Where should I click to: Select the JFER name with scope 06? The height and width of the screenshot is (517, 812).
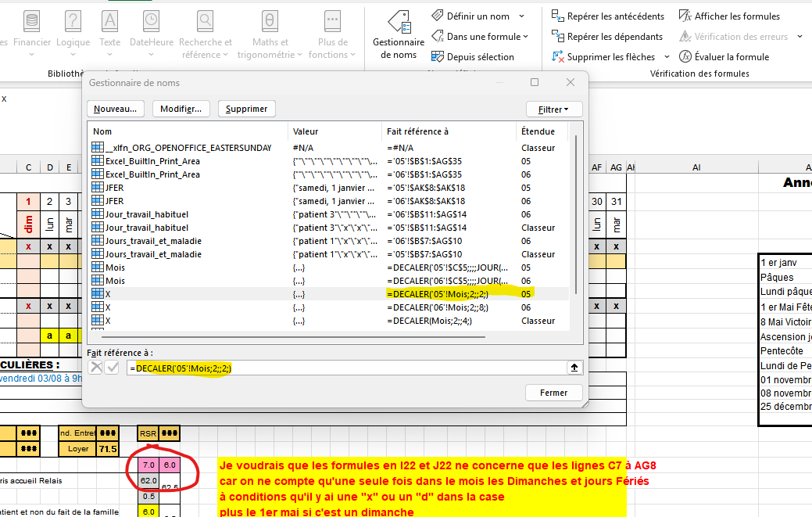coord(114,201)
